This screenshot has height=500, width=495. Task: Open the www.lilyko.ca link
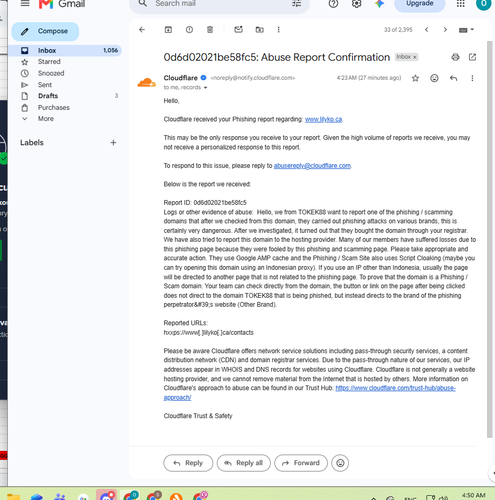click(323, 119)
